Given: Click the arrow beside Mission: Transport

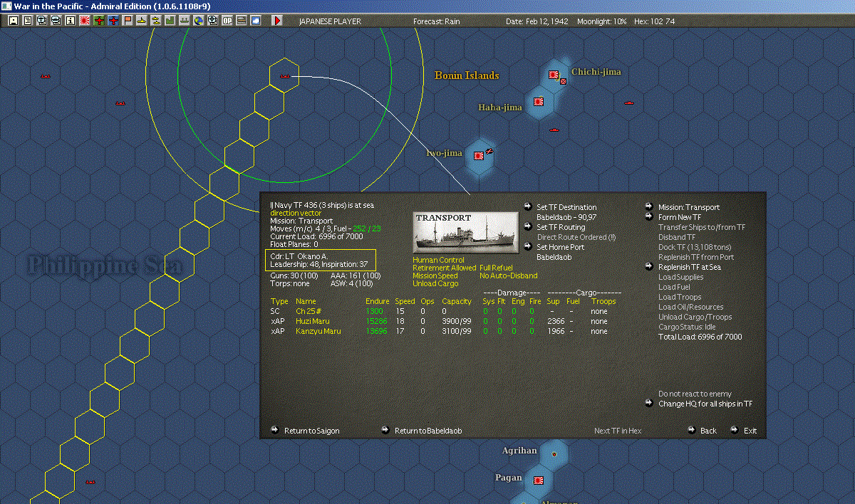Looking at the screenshot, I should pyautogui.click(x=649, y=207).
